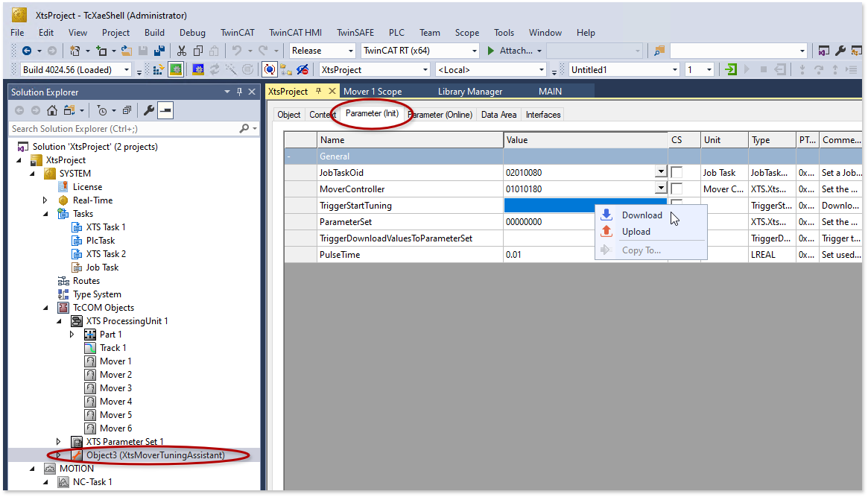The width and height of the screenshot is (868, 497).
Task: Click the green PLC Login icon
Action: [731, 70]
